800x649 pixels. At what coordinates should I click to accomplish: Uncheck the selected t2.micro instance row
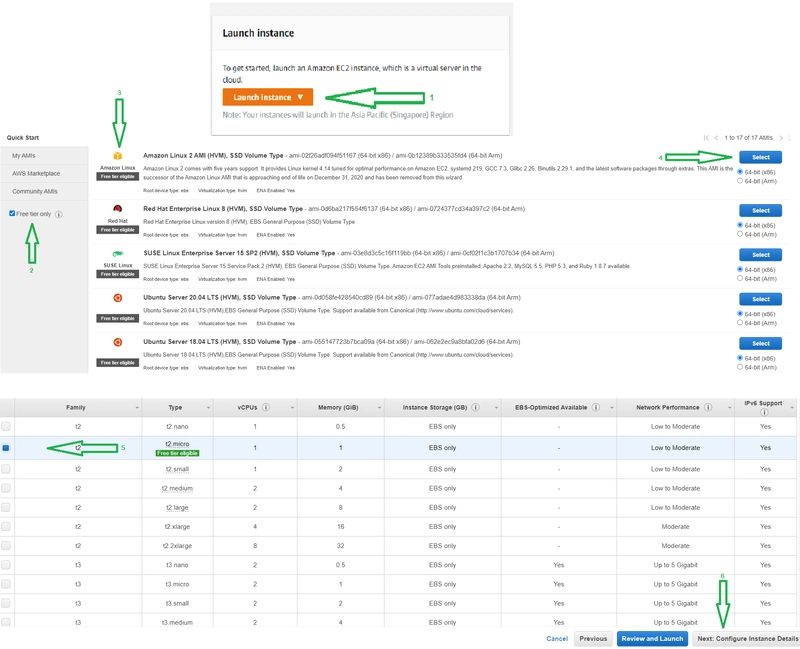[6, 447]
